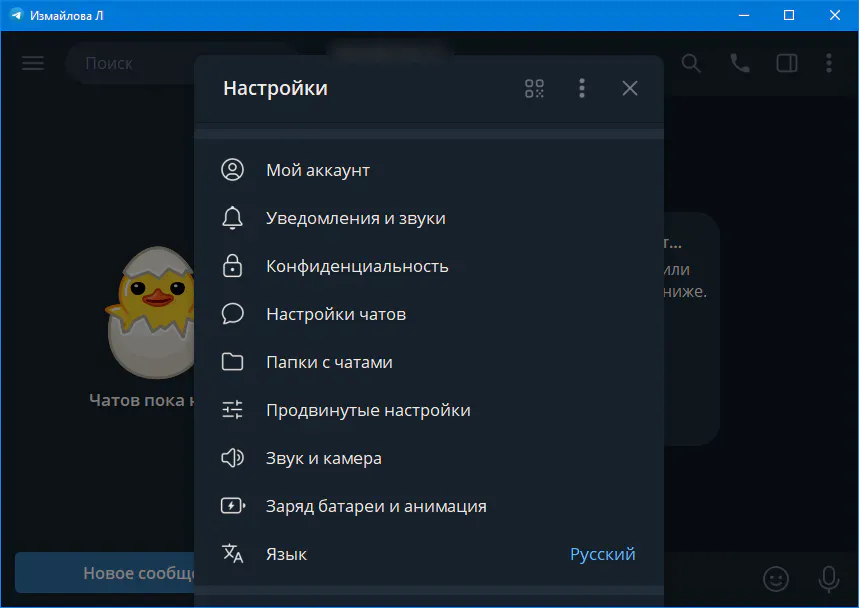Screen dimensions: 859x608
Task: Open the hamburger menu in the main window
Action: tap(33, 63)
